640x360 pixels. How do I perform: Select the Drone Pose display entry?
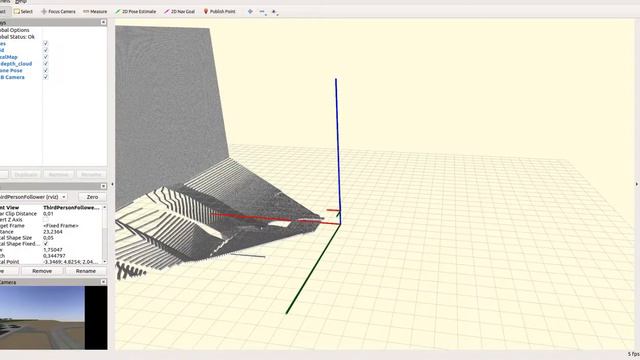11,70
